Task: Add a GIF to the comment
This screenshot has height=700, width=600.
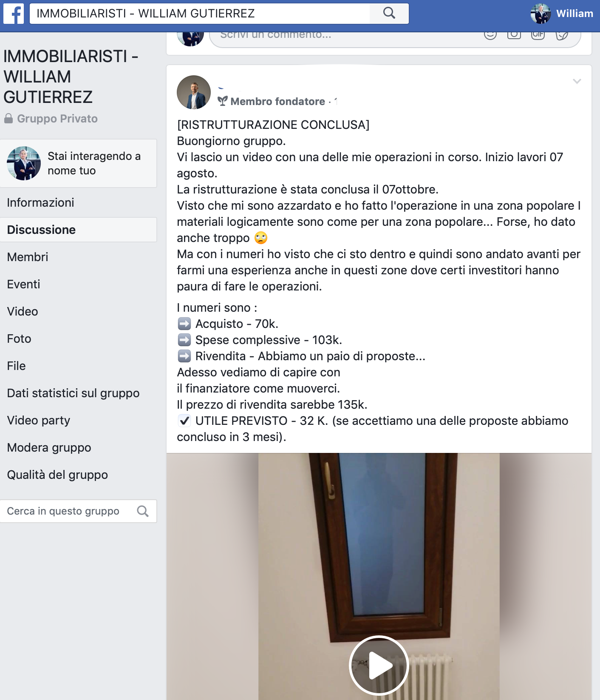Action: pos(538,35)
